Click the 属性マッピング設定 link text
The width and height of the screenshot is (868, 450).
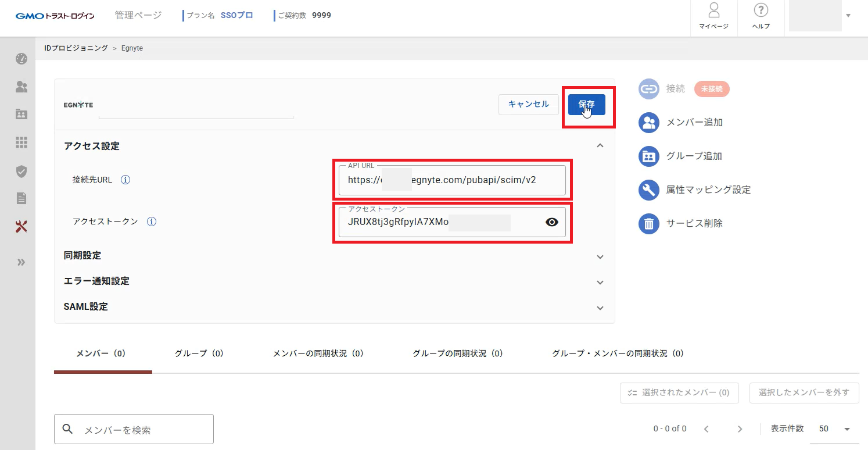pyautogui.click(x=708, y=190)
